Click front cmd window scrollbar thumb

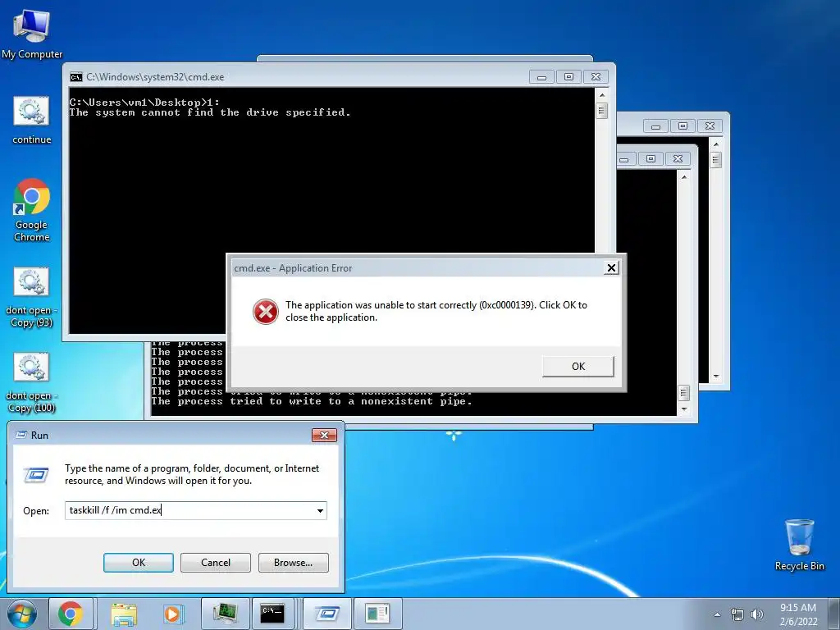602,111
